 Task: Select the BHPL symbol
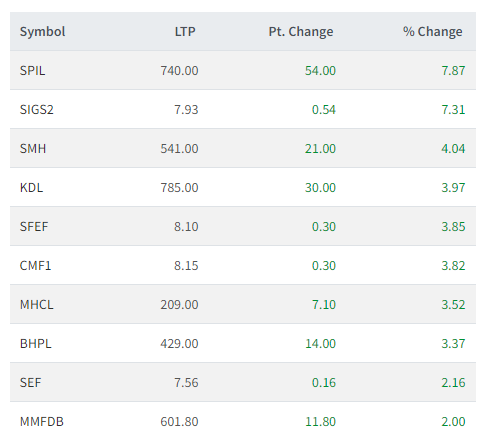coord(36,344)
